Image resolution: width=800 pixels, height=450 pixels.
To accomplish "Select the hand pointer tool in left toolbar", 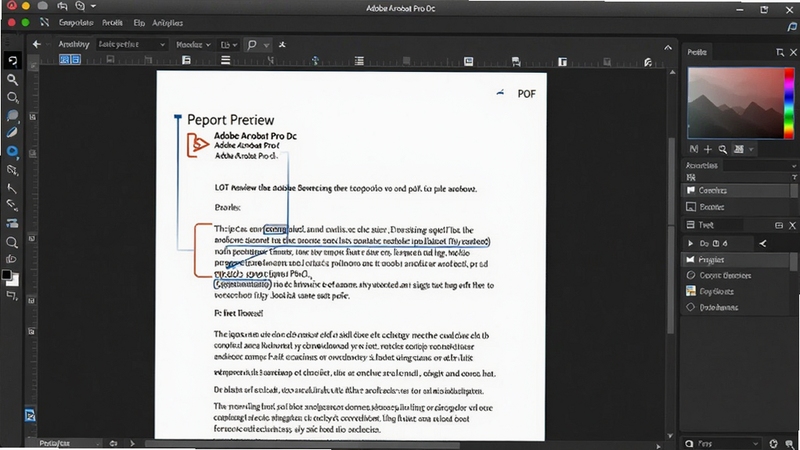I will pyautogui.click(x=12, y=259).
